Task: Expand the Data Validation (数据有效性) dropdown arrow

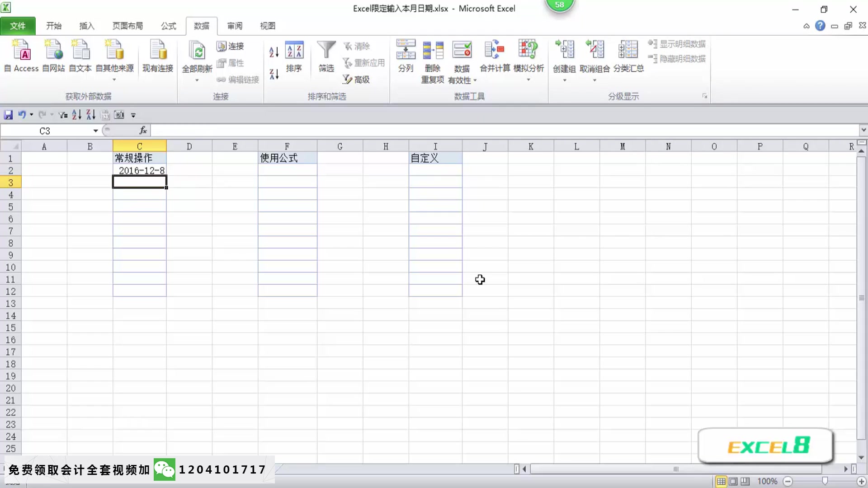Action: [475, 80]
